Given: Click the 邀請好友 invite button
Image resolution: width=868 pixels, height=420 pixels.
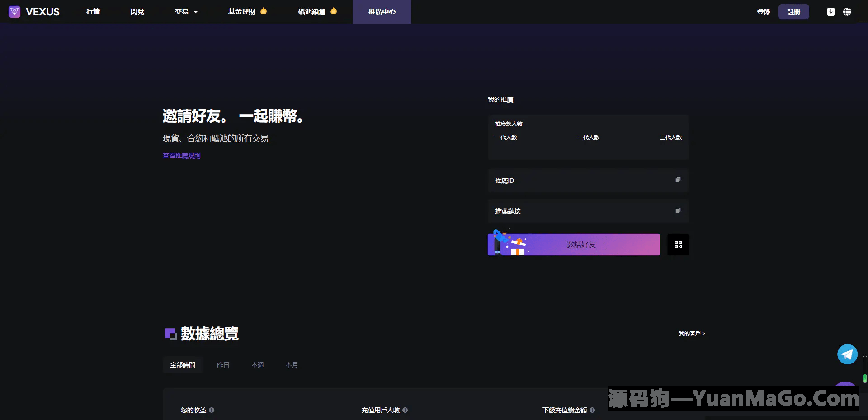Looking at the screenshot, I should pyautogui.click(x=581, y=245).
